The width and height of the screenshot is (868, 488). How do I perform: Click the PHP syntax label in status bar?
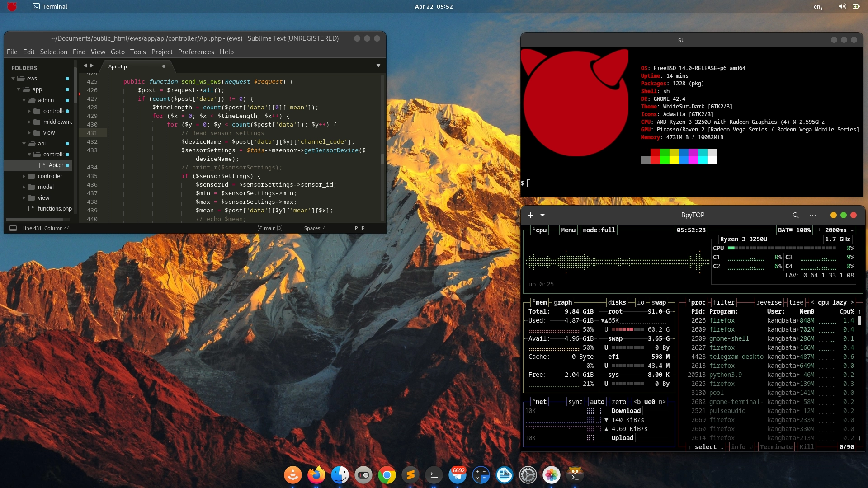pos(359,228)
